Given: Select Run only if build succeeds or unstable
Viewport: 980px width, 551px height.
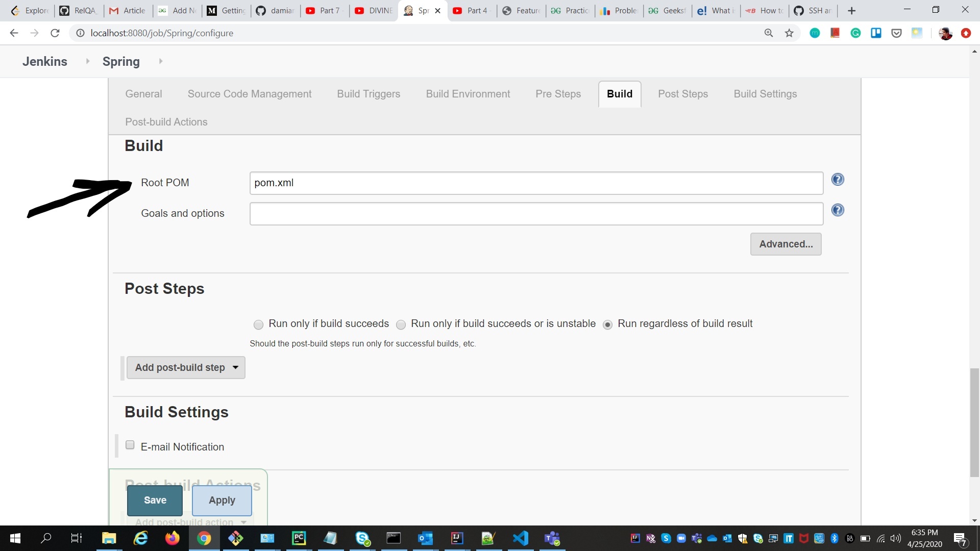Looking at the screenshot, I should click(x=401, y=324).
